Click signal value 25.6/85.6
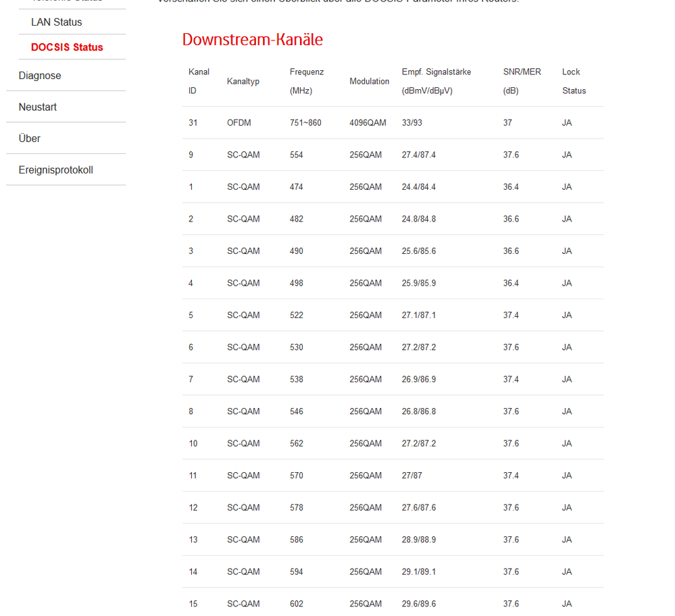The width and height of the screenshot is (675, 616). tap(418, 251)
